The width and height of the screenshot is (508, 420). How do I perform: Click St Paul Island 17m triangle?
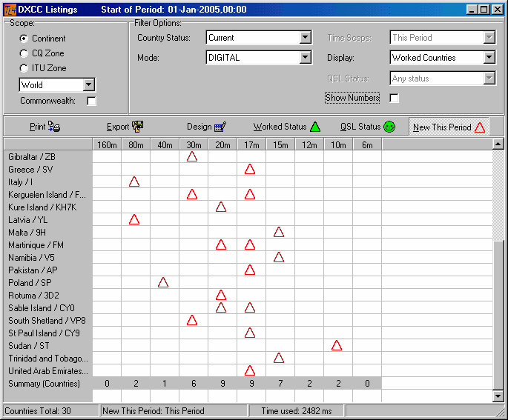click(250, 333)
